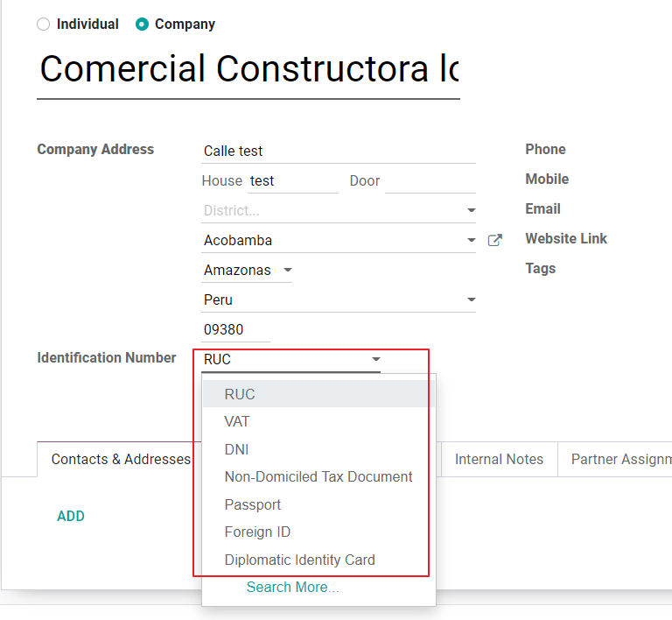Click the ADD button

point(71,517)
